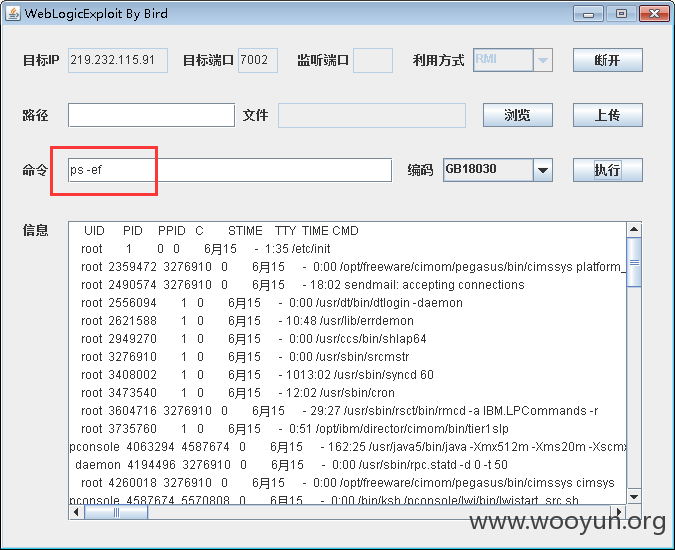Click the 浏览 browse button

[x=517, y=115]
